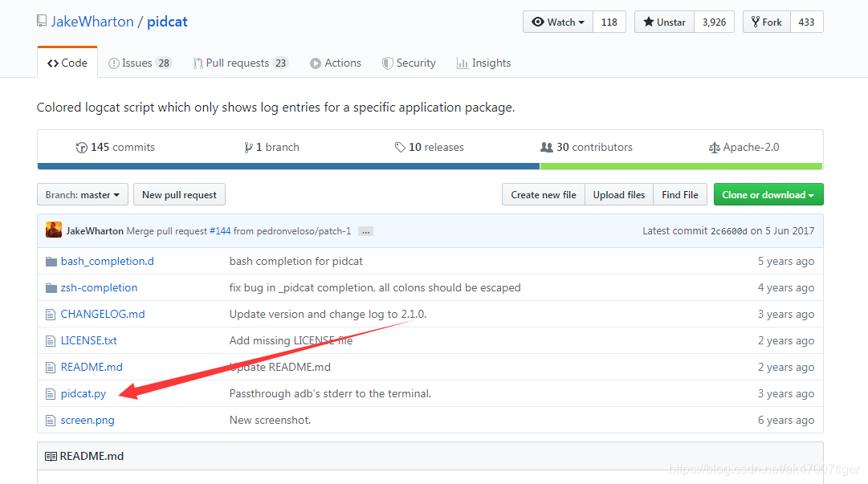Click the file icon for README.md row
Image resolution: width=868 pixels, height=484 pixels.
pos(51,368)
